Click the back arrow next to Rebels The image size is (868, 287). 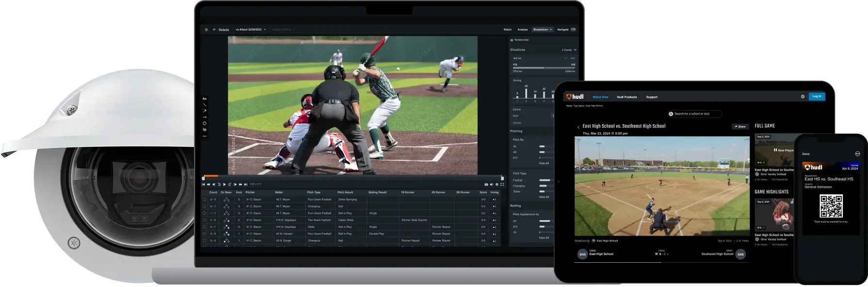point(214,30)
